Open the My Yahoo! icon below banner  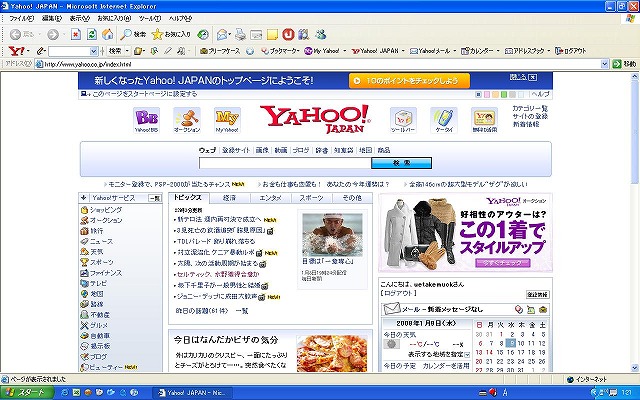[x=227, y=120]
